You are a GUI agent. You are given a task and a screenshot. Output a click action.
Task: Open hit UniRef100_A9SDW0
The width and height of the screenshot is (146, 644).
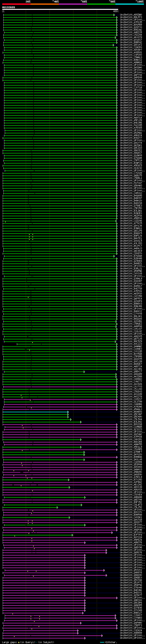131,15
